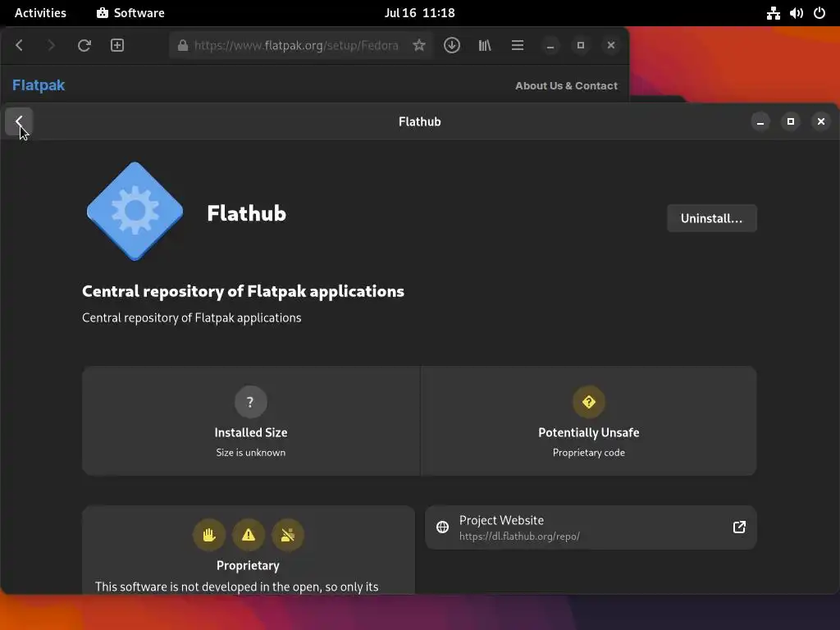Image resolution: width=840 pixels, height=630 pixels.
Task: Expand the system status menu via power icon
Action: point(819,13)
